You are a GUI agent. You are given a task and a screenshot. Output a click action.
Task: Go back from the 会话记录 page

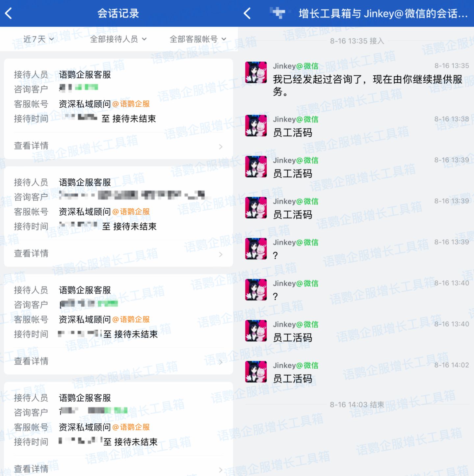coord(9,13)
